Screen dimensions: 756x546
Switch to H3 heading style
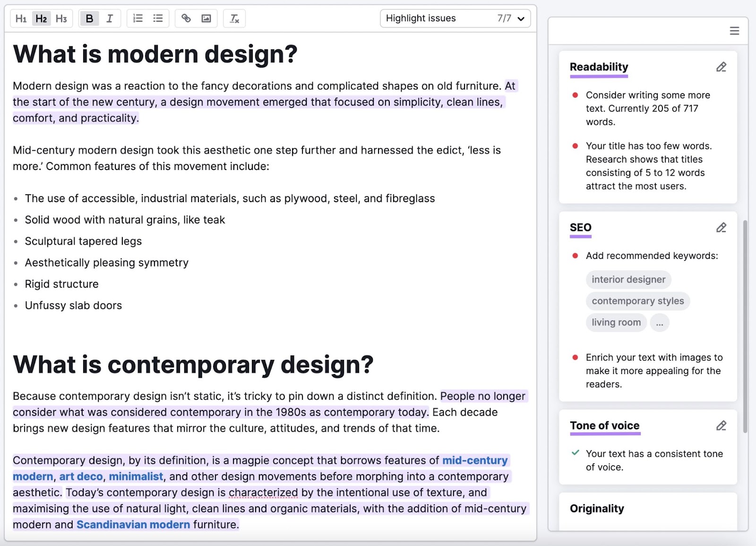pyautogui.click(x=62, y=18)
